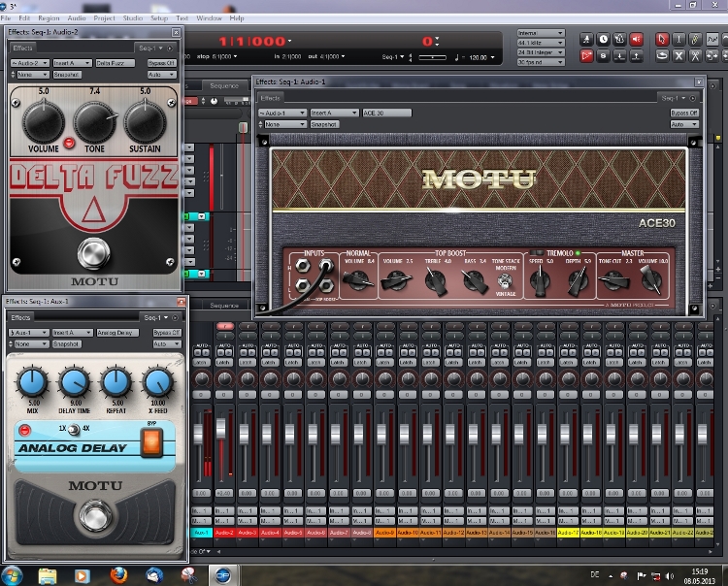Click Analog Delay plugin name button
Image resolution: width=728 pixels, height=586 pixels.
click(x=117, y=333)
